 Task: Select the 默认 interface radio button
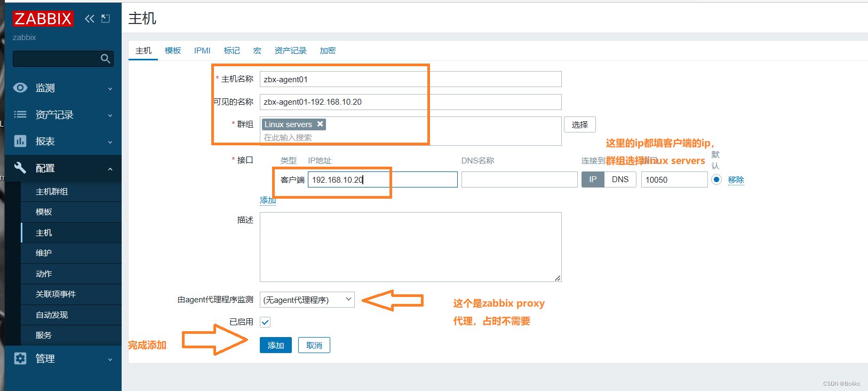[716, 179]
